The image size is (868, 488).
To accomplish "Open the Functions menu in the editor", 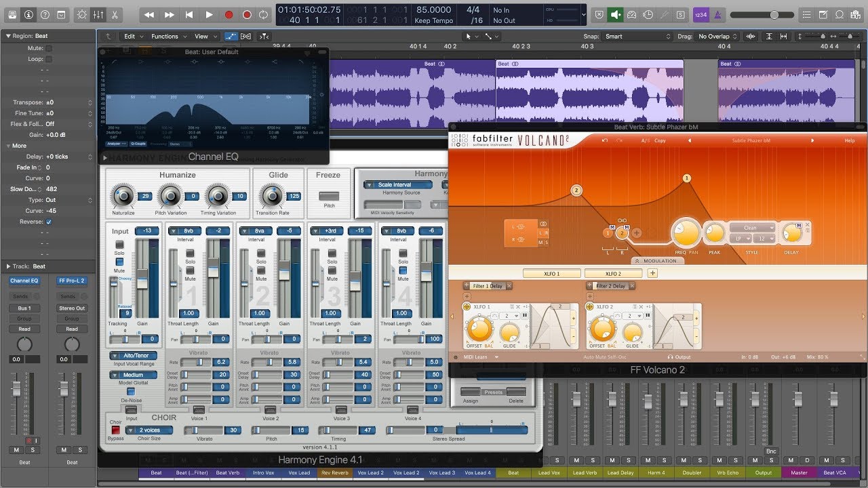I will (165, 36).
